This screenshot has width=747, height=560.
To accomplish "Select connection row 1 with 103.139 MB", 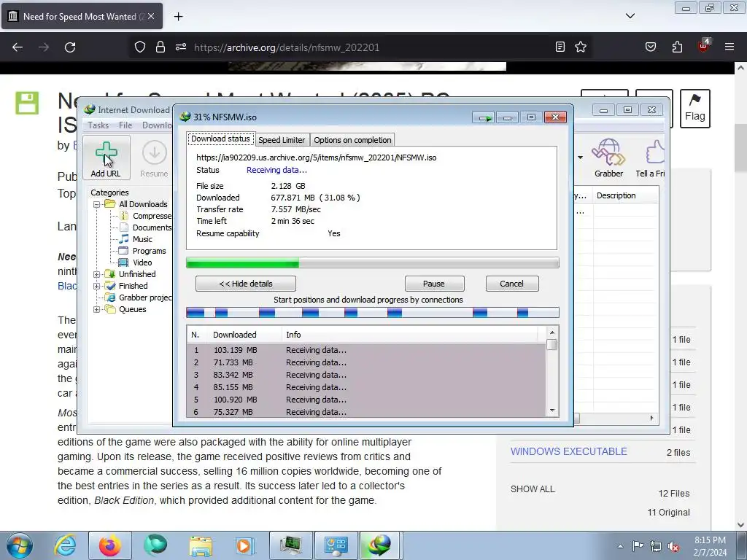I will tap(366, 350).
